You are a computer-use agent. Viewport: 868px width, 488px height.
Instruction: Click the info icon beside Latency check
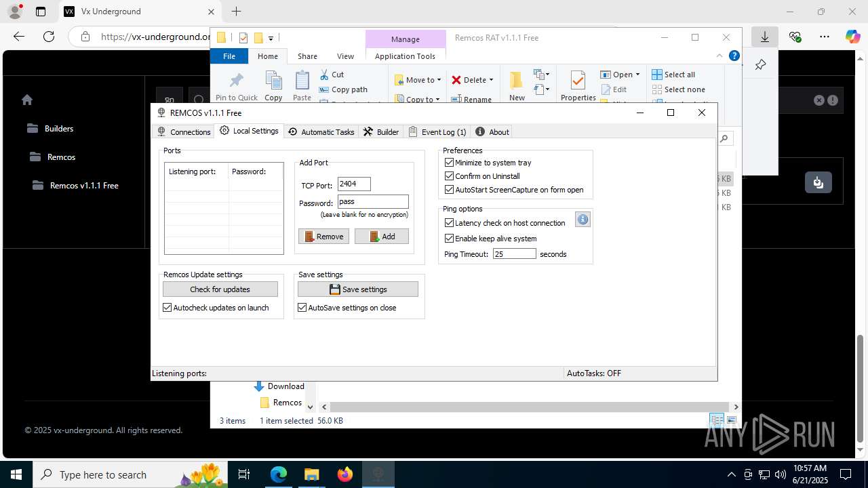coord(583,219)
